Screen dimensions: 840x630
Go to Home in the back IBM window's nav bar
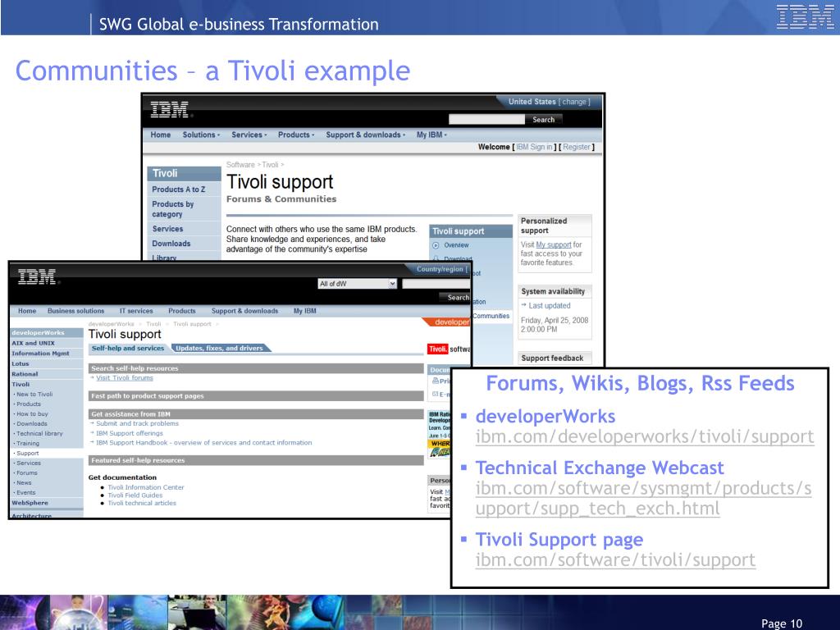coord(161,135)
